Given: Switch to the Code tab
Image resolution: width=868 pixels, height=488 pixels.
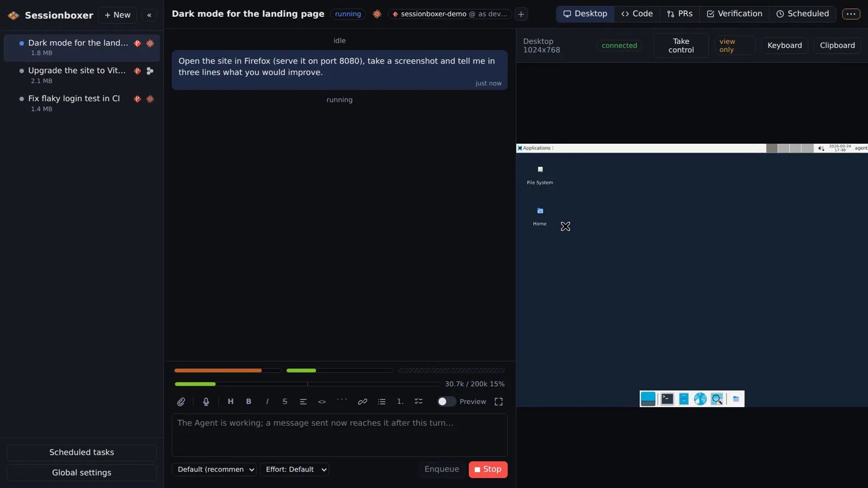Looking at the screenshot, I should pyautogui.click(x=637, y=14).
